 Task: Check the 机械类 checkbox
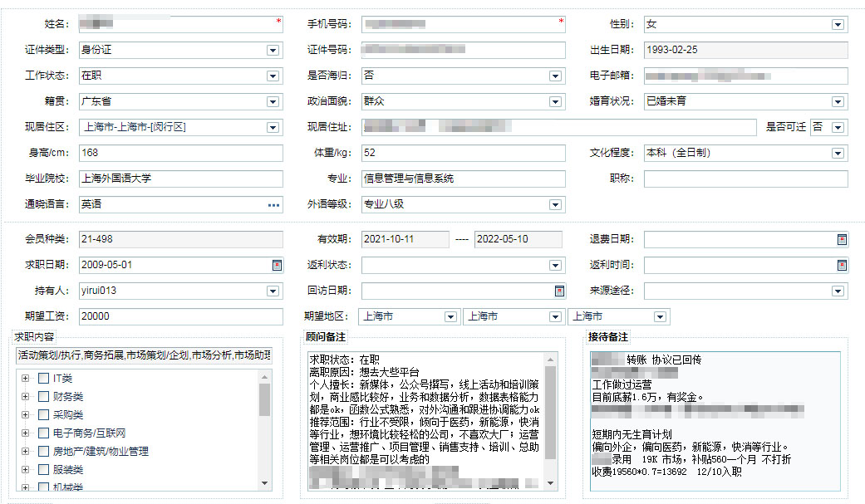pyautogui.click(x=44, y=487)
